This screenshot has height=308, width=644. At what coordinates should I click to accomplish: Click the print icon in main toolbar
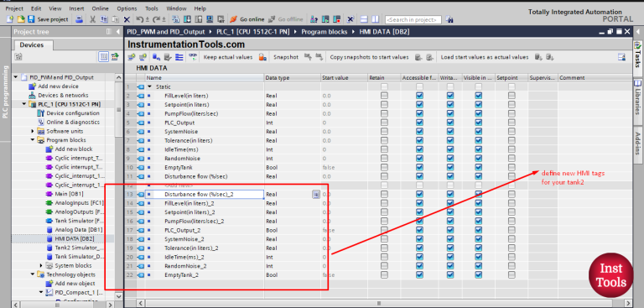[80, 19]
